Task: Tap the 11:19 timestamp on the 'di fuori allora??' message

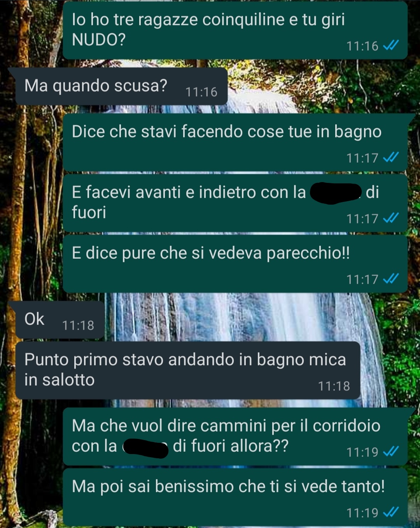Action: (x=362, y=452)
